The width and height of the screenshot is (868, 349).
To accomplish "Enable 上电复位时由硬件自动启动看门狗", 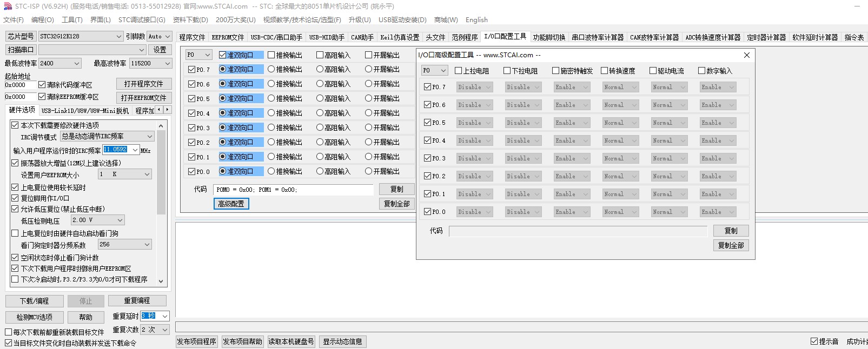I will tap(15, 233).
